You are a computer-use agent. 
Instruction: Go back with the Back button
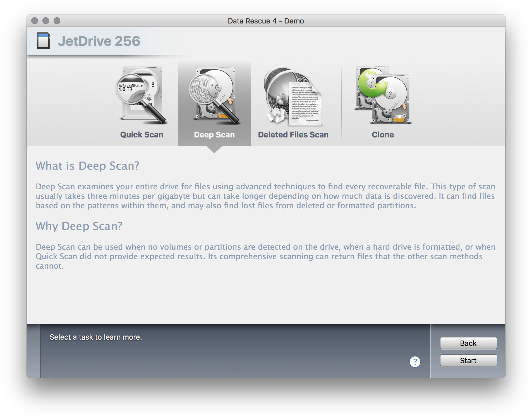tap(468, 343)
